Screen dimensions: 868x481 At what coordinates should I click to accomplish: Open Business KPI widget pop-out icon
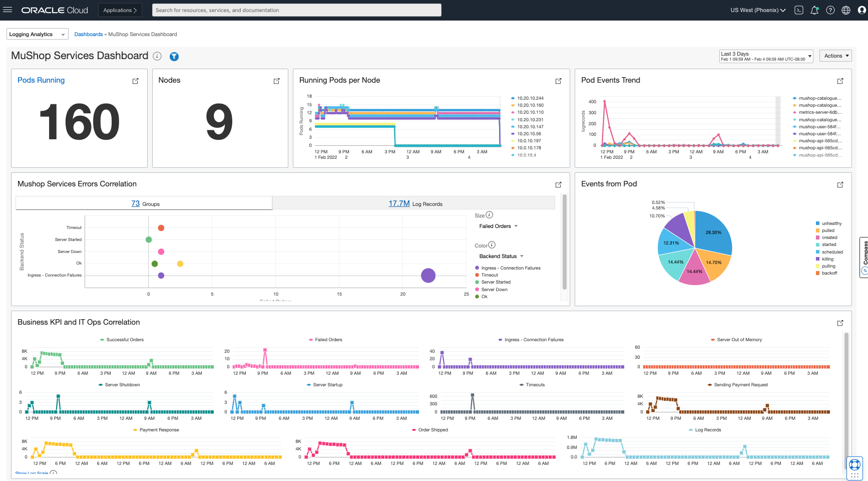[840, 323]
